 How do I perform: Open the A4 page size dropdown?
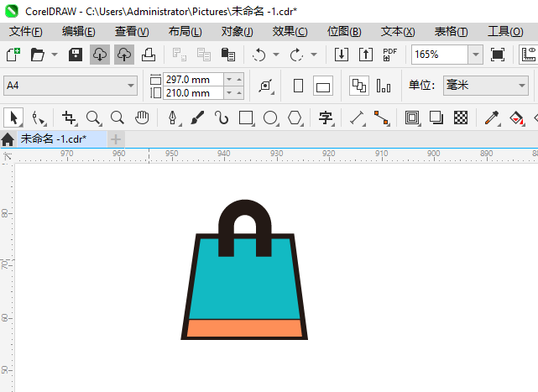(71, 86)
